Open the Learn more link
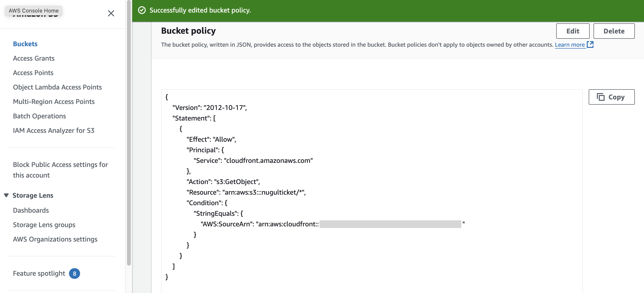 tap(570, 45)
